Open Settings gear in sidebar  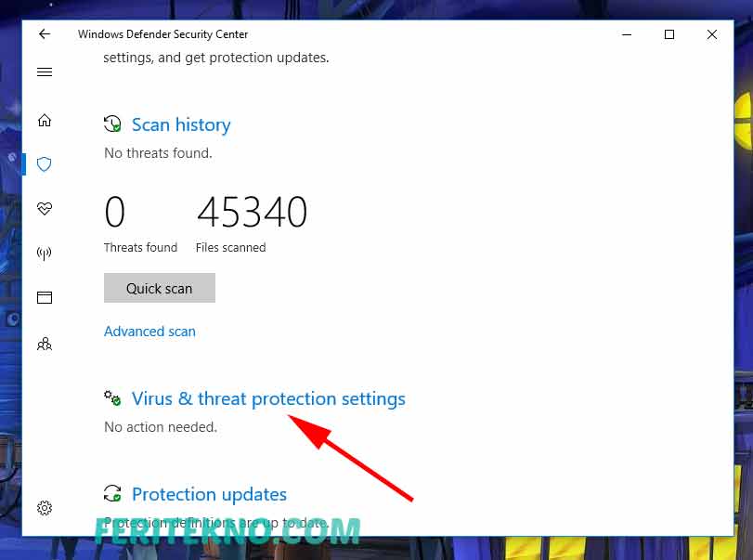pyautogui.click(x=45, y=508)
